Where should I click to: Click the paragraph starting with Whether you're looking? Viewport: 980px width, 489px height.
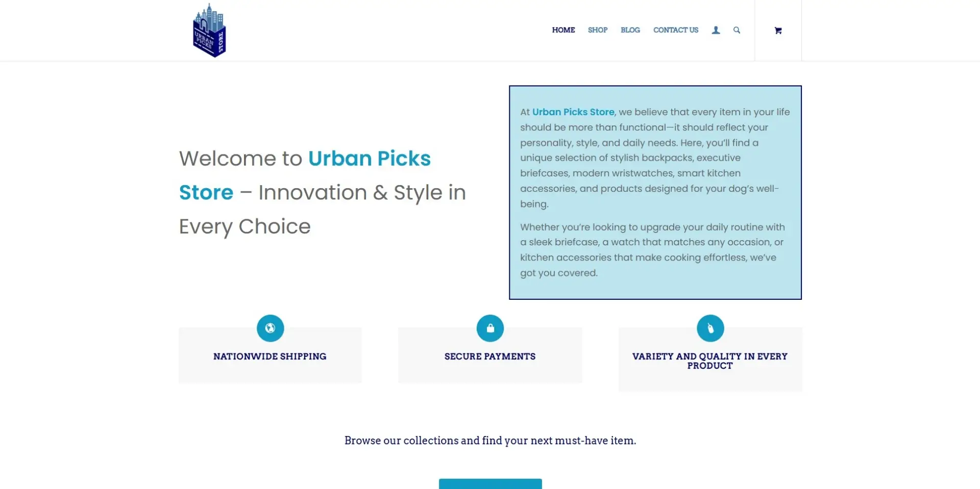[652, 250]
